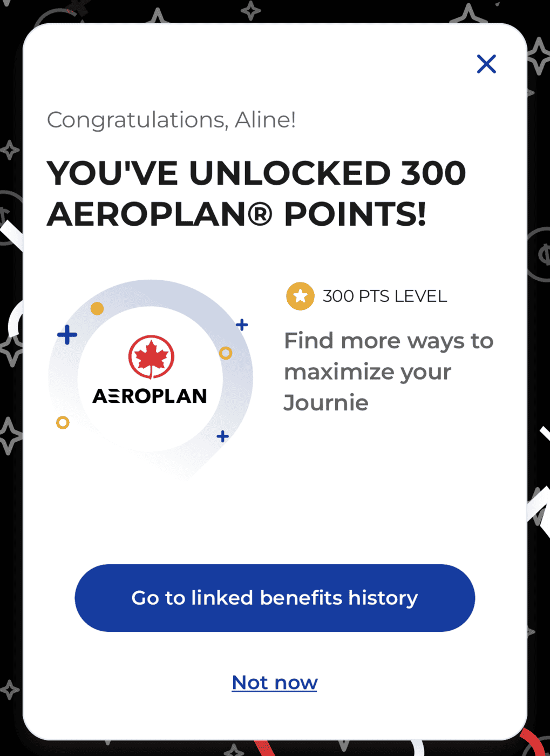
Task: Click the blue plus icon upper right of ring
Action: pos(241,325)
